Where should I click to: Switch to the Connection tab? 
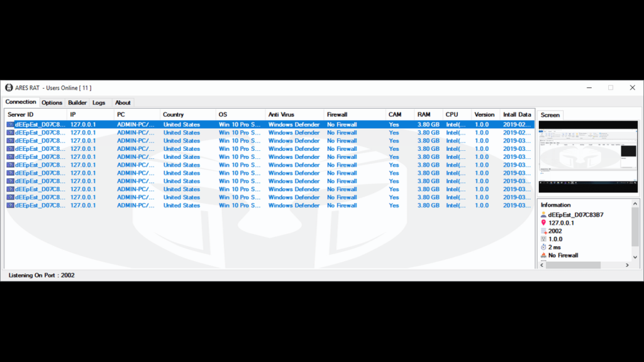(21, 102)
